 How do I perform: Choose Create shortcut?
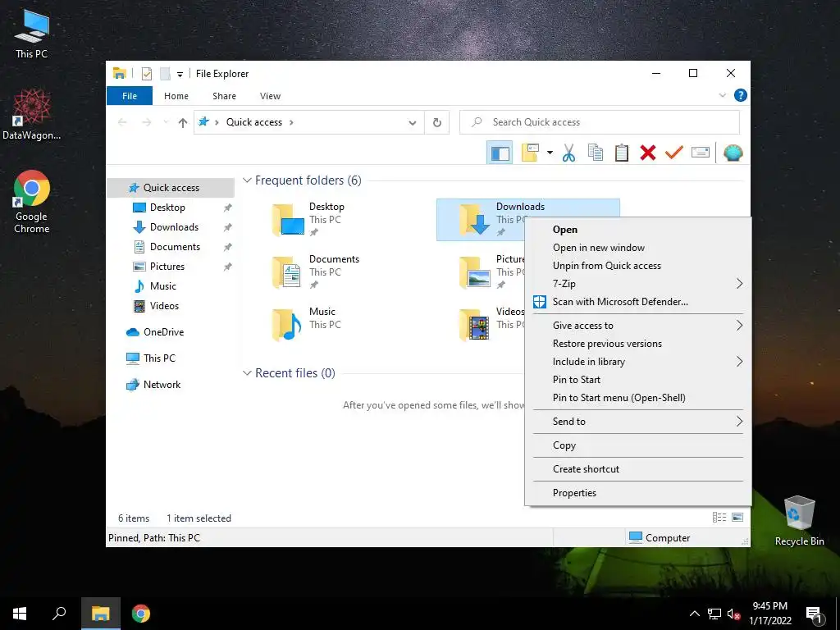(638, 468)
